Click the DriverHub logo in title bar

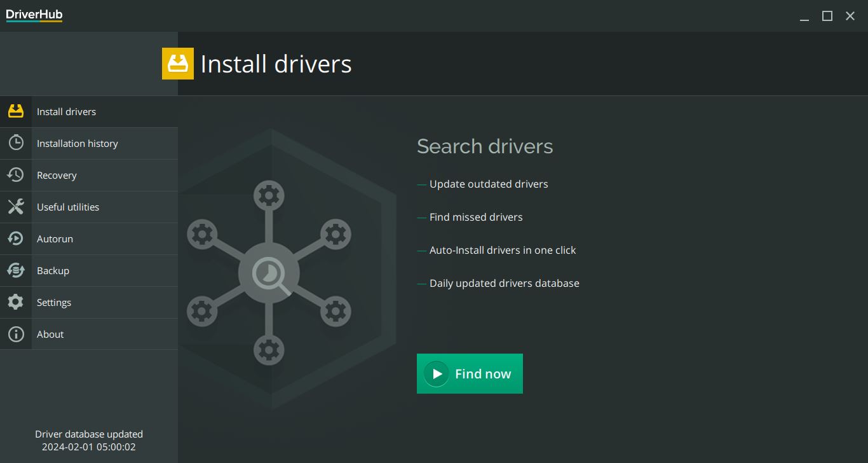(x=34, y=15)
